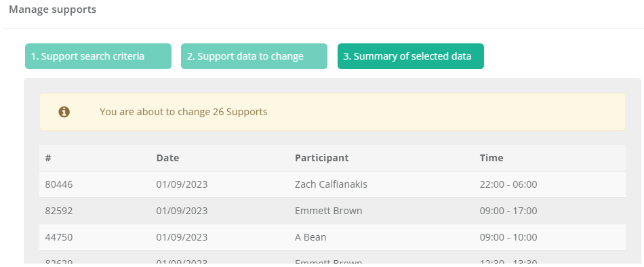Click the Date column header
This screenshot has width=644, height=267.
pyautogui.click(x=167, y=158)
